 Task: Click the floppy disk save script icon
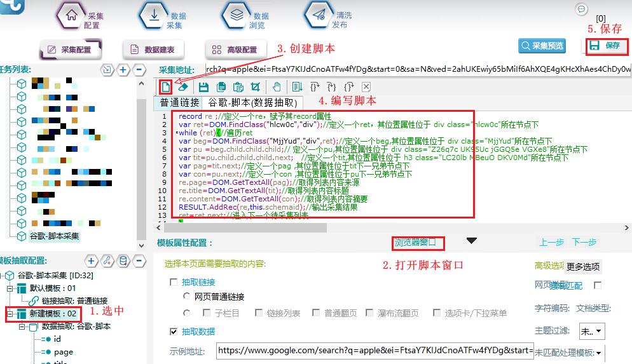pos(203,87)
